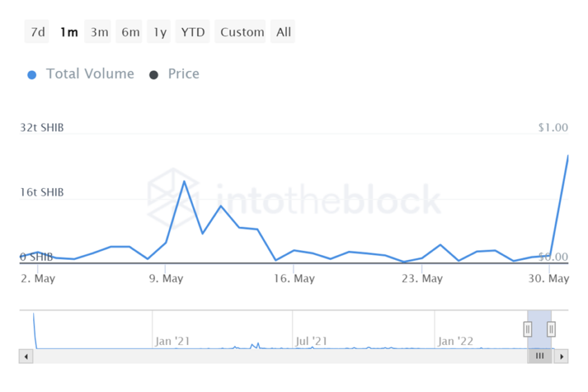Click the intotheblock cube logo watermark
This screenshot has width=588, height=392.
click(173, 199)
